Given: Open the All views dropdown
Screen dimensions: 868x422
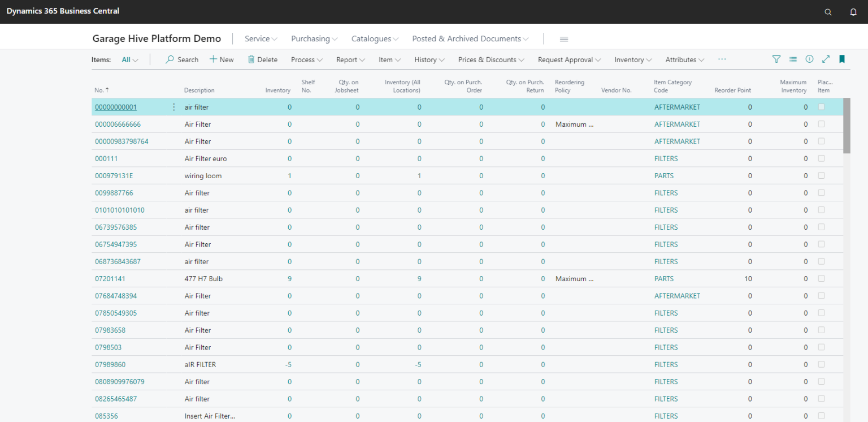Looking at the screenshot, I should click(130, 60).
